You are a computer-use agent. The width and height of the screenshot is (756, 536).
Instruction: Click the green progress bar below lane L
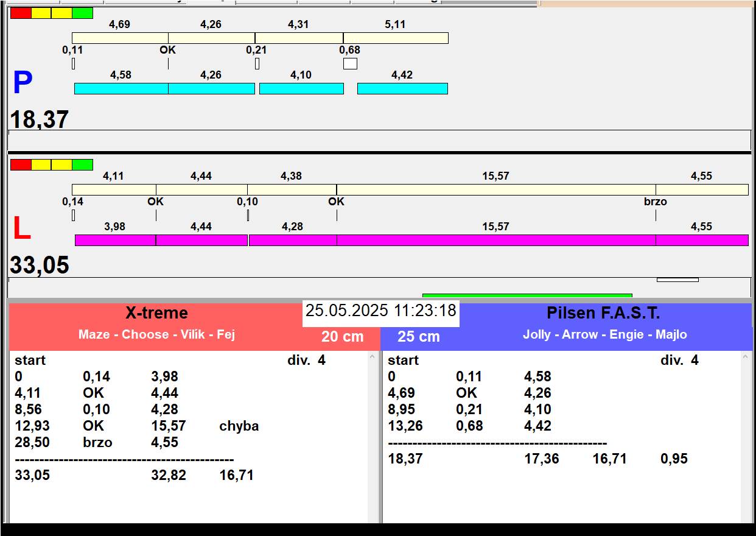[x=527, y=295]
